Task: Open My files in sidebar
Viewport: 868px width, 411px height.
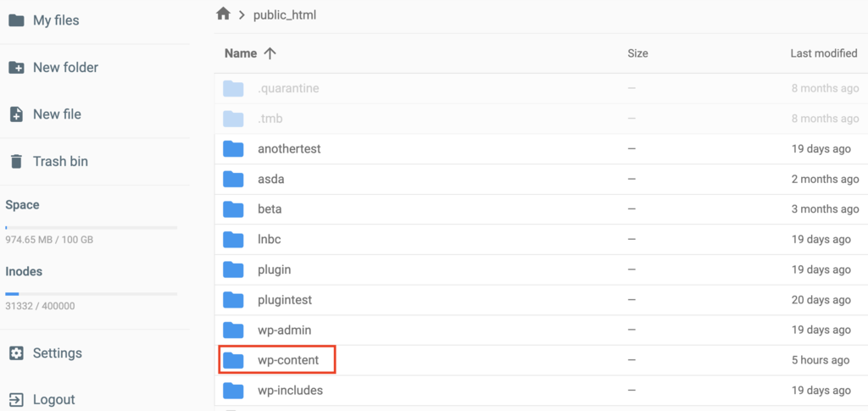Action: coord(56,20)
